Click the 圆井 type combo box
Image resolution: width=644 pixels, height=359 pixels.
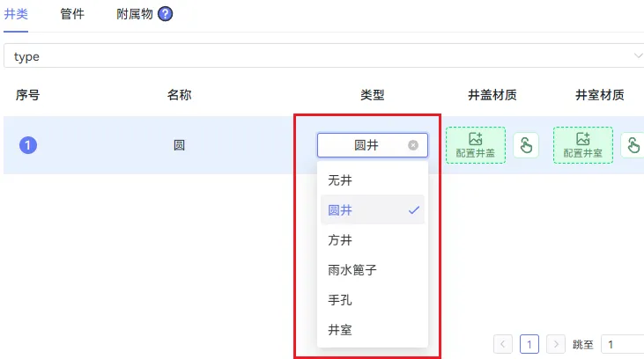[x=373, y=145]
